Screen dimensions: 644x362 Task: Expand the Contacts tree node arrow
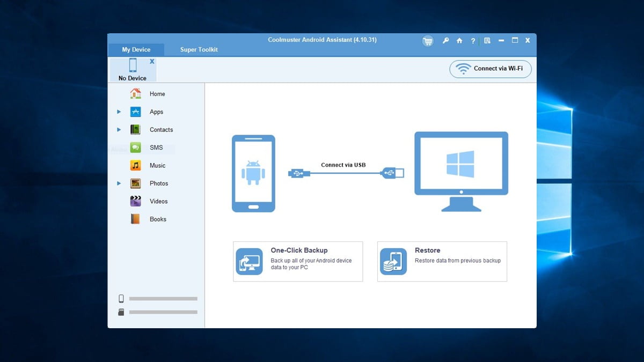coord(119,130)
